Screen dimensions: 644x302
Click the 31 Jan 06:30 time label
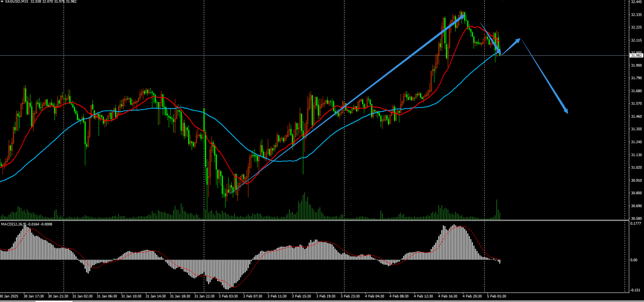click(x=107, y=296)
